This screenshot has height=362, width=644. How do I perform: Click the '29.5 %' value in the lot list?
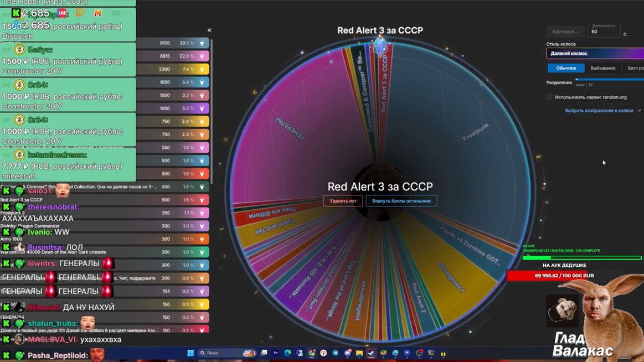[186, 43]
